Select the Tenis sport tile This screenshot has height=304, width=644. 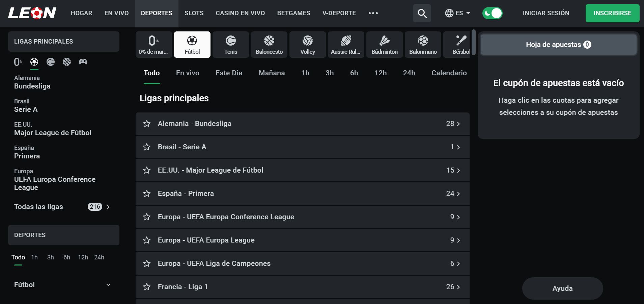(231, 45)
